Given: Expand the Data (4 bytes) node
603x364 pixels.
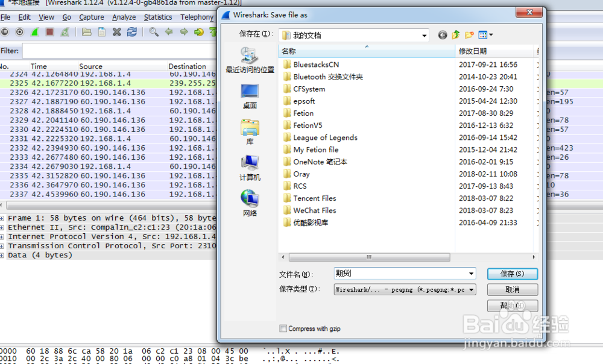Looking at the screenshot, I should (2, 256).
